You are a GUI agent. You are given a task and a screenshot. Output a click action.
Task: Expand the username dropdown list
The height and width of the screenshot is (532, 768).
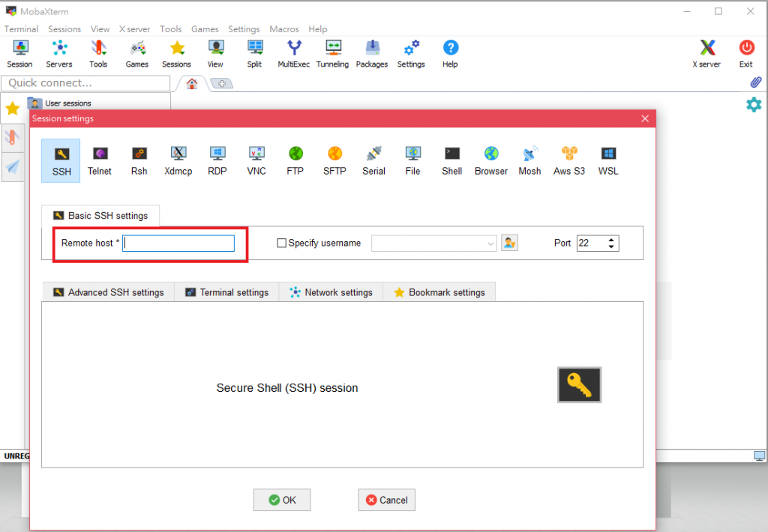pos(490,244)
